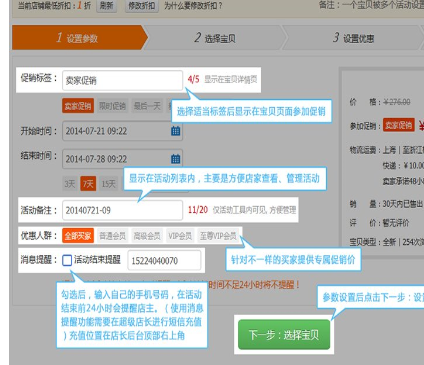The height and width of the screenshot is (365, 424).
Task: Select the 至尊VIP会员 audience option
Action: [x=218, y=236]
